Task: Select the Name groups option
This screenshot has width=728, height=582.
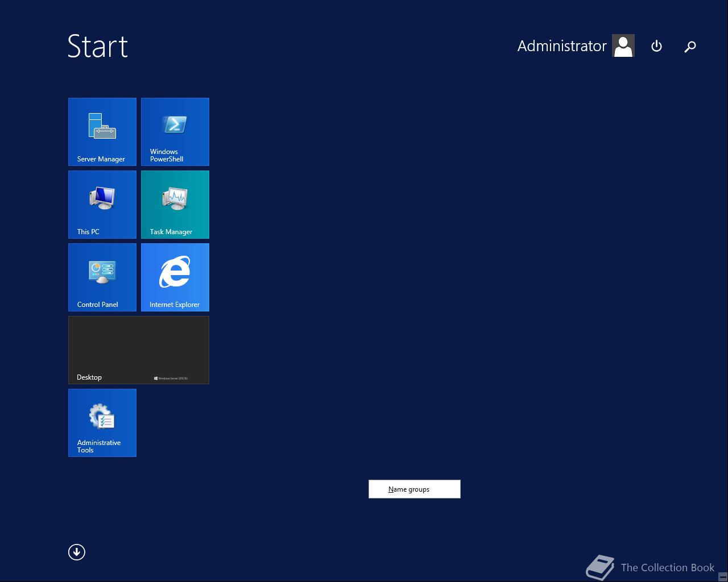Action: click(x=415, y=489)
